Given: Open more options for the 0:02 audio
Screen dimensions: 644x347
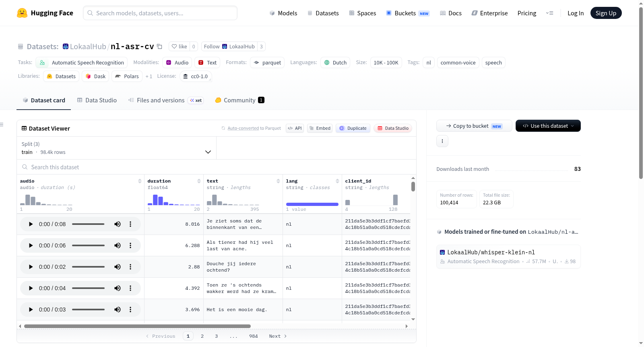Looking at the screenshot, I should click(130, 267).
